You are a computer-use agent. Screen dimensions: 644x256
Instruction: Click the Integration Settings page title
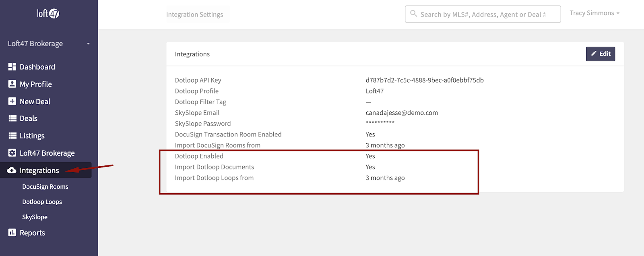194,14
